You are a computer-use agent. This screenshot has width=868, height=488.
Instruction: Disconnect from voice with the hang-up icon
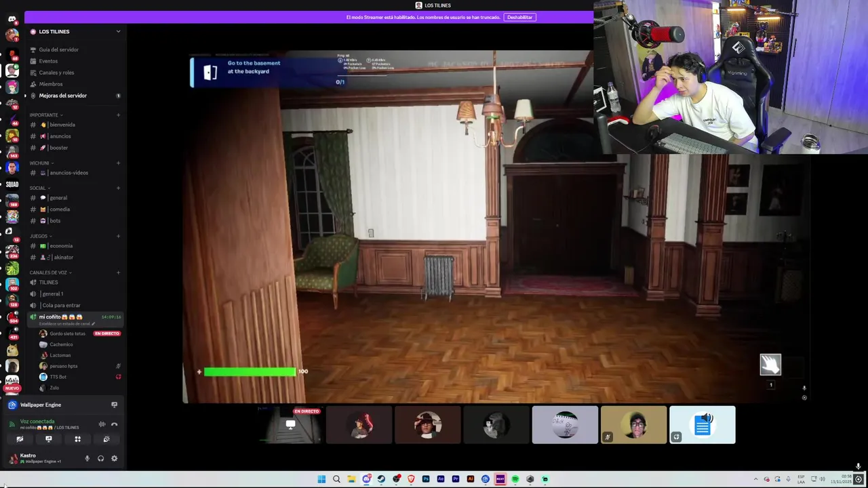[114, 424]
